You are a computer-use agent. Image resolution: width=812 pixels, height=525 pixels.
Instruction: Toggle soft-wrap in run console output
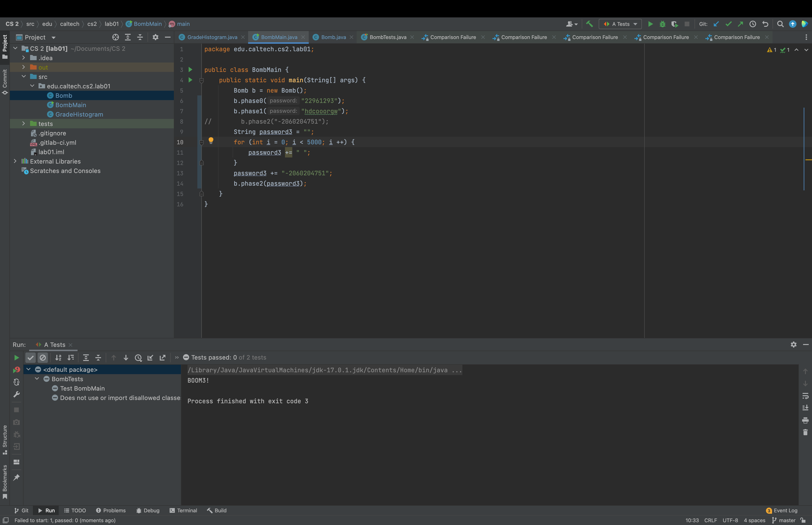805,396
